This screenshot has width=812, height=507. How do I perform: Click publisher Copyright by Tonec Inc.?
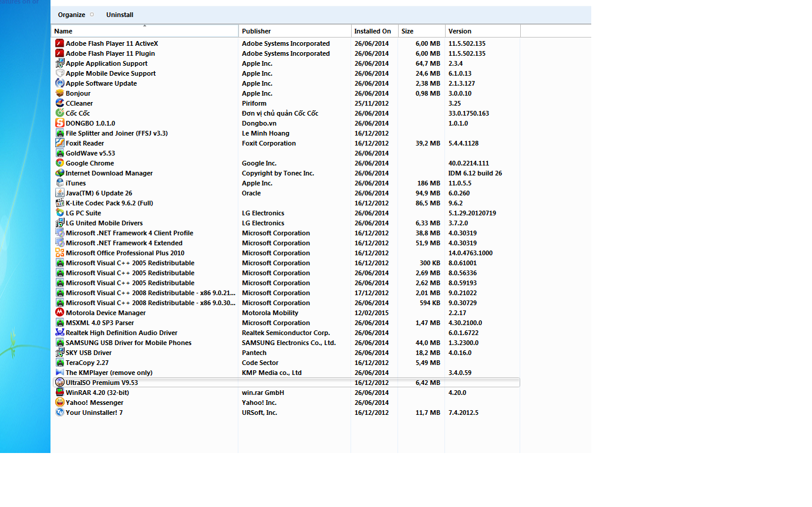coord(278,173)
